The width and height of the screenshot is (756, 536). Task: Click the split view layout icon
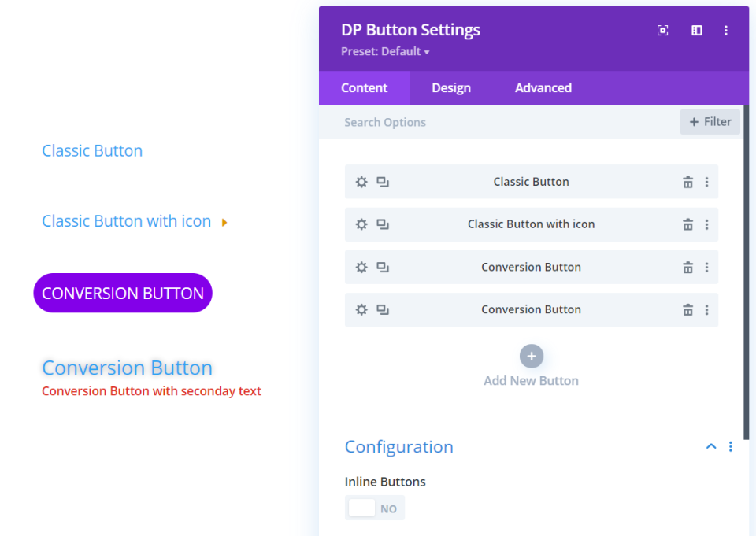point(697,31)
